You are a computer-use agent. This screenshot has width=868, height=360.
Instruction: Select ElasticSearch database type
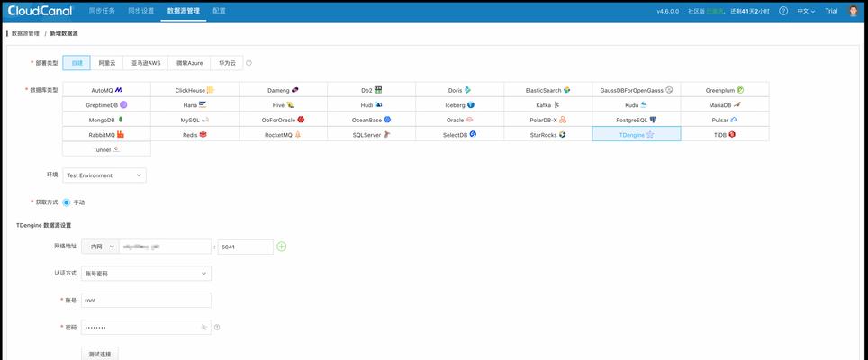[548, 90]
